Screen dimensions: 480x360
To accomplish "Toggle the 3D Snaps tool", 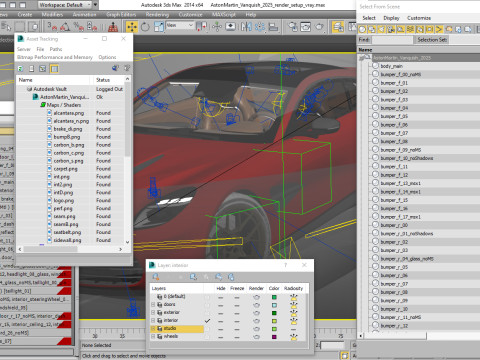I will point(52,26).
